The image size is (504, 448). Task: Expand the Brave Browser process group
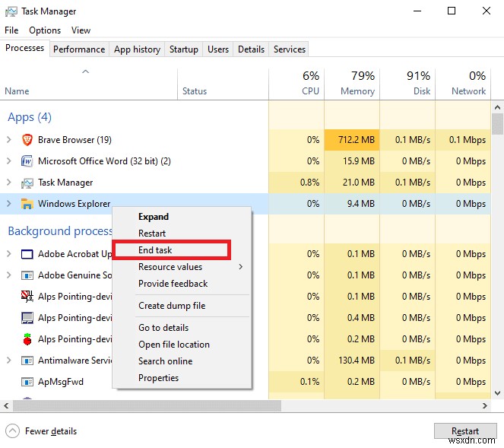9,140
